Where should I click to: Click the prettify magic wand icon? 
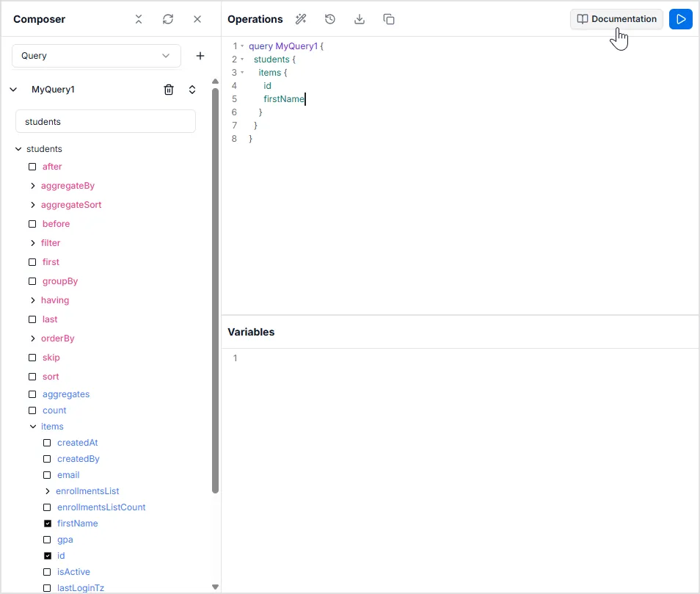tap(301, 19)
